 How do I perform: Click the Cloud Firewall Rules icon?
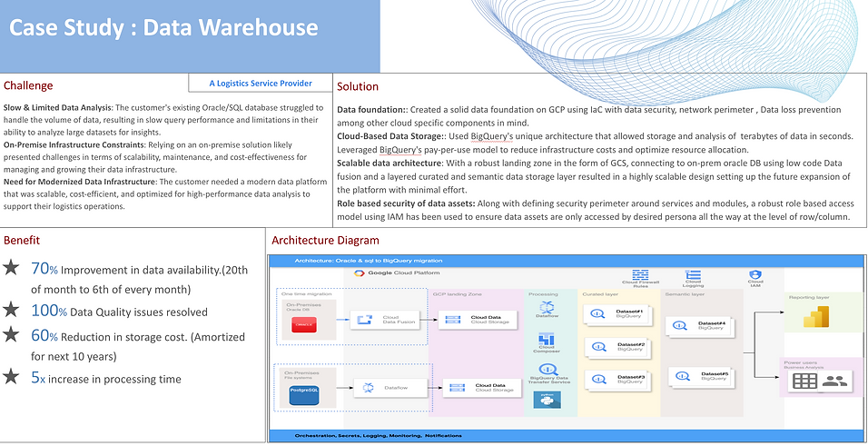point(640,274)
